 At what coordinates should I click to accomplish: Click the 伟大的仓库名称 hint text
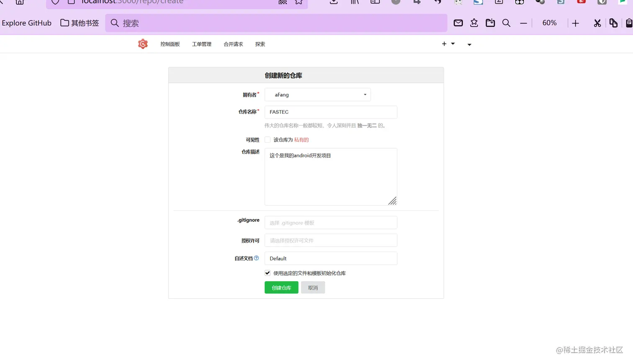click(x=325, y=126)
